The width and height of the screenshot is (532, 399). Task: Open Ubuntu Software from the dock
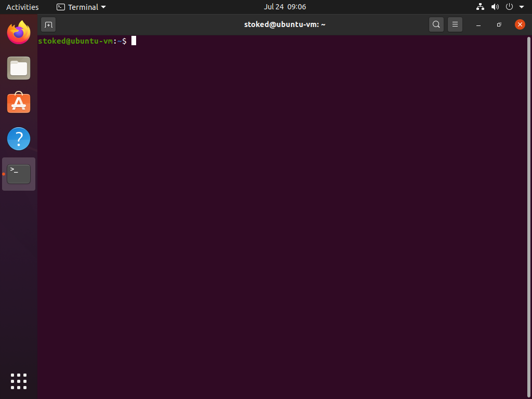point(19,103)
